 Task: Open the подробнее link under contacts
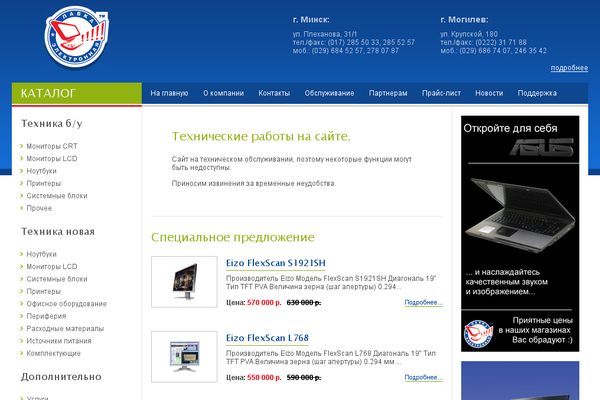[x=569, y=68]
